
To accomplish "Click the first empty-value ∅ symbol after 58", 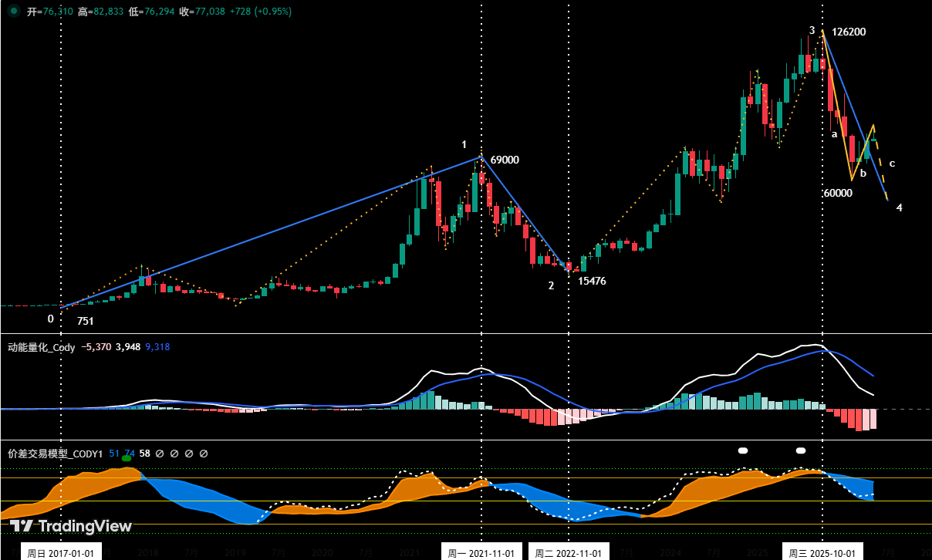I will 159,454.
